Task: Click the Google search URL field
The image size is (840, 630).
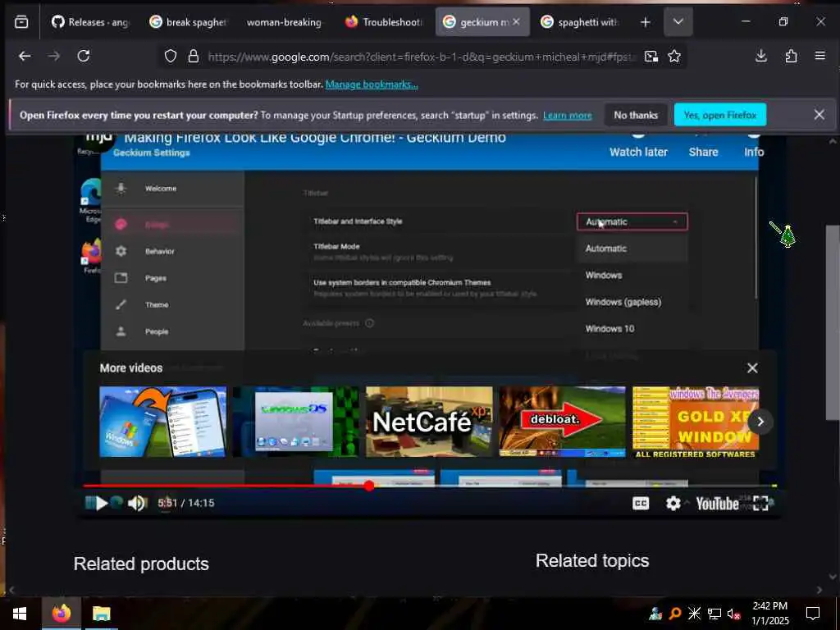Action: 421,57
